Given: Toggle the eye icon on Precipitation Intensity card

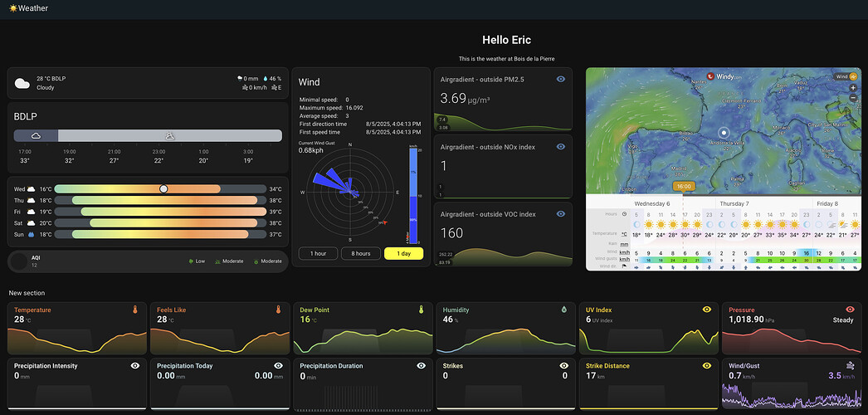Looking at the screenshot, I should point(135,366).
